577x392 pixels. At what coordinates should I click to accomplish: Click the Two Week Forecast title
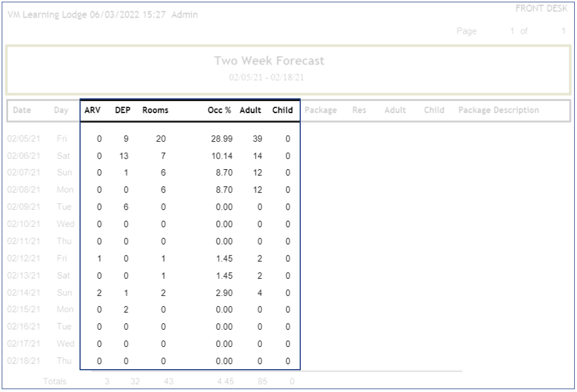pyautogui.click(x=269, y=61)
